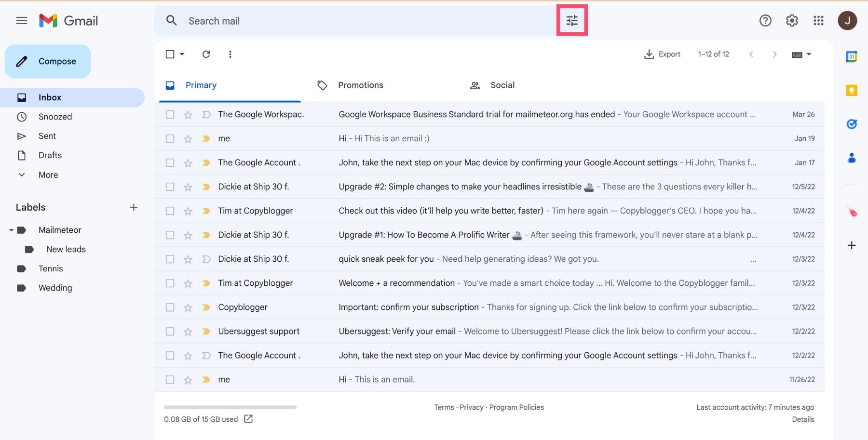Toggle importance marker on Jan 19 email

pos(206,138)
